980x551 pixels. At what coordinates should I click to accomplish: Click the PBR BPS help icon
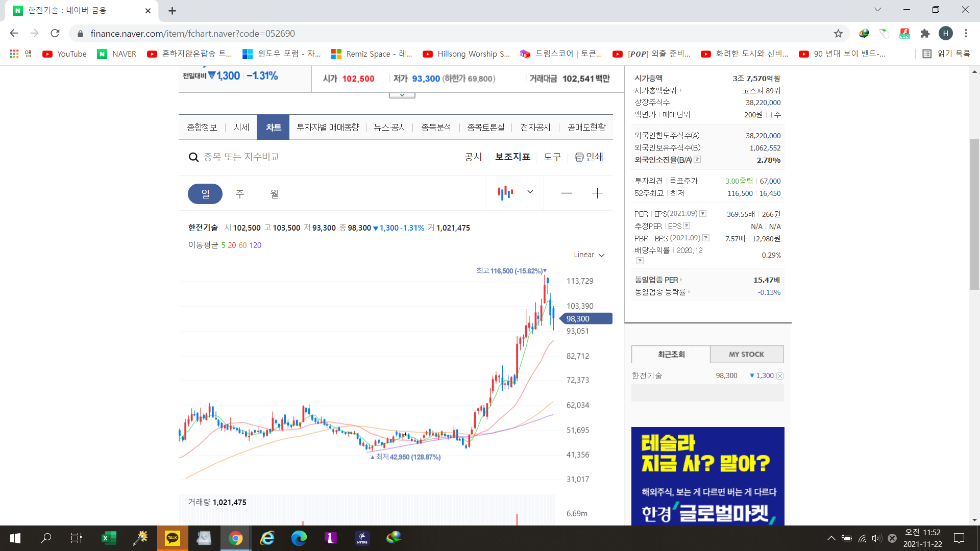click(706, 238)
